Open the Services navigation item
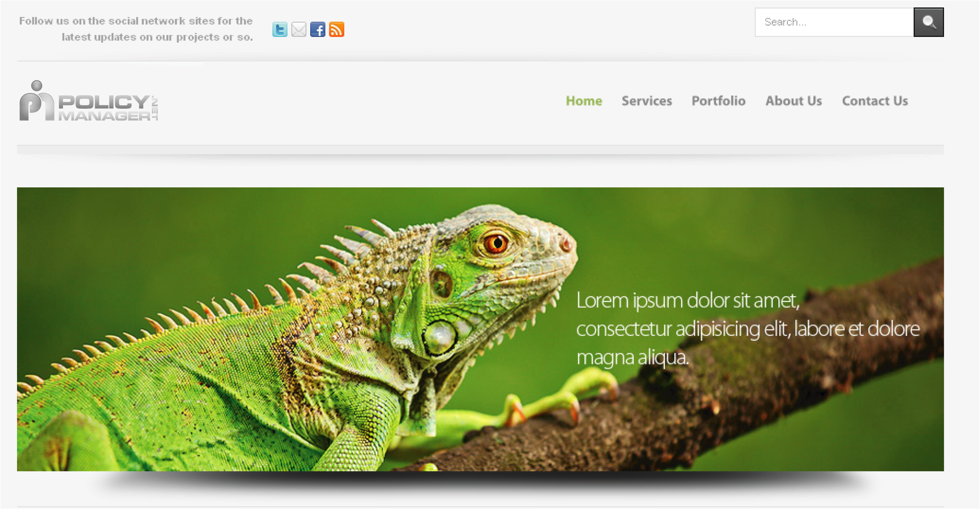Screen dimensions: 980x509 point(647,101)
